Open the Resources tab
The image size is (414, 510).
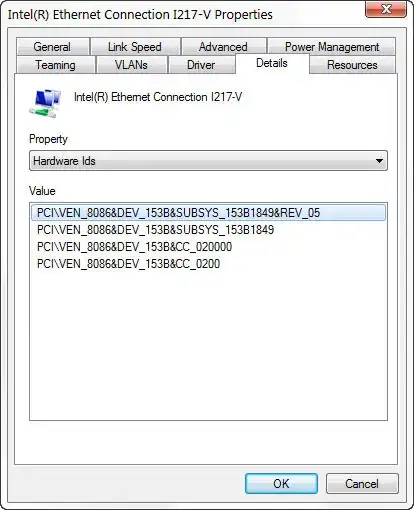352,65
